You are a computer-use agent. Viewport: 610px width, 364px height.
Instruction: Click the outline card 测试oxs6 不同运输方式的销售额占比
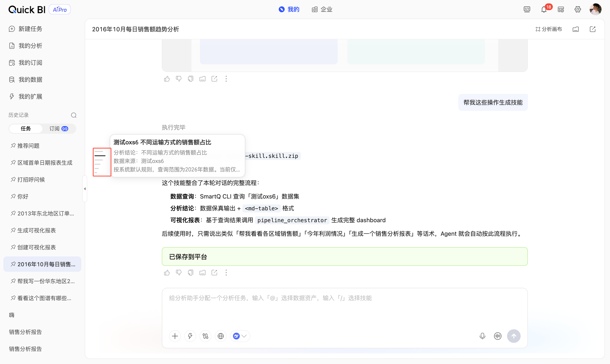177,156
